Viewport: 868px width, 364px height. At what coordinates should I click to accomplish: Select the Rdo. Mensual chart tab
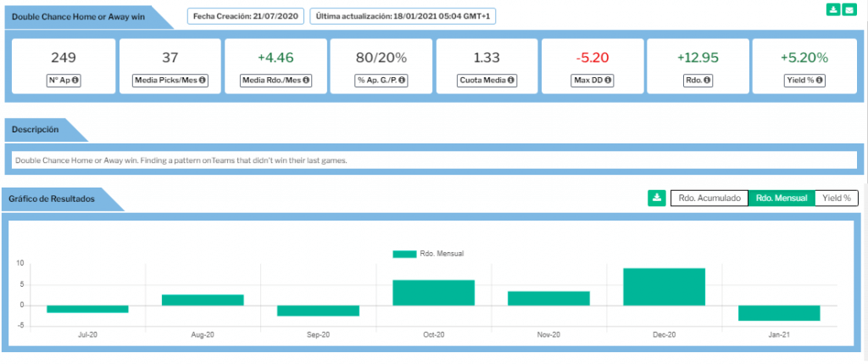[x=781, y=198]
